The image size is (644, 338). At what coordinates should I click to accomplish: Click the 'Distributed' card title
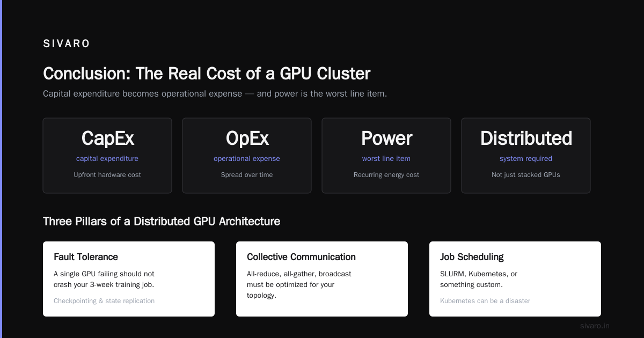526,138
